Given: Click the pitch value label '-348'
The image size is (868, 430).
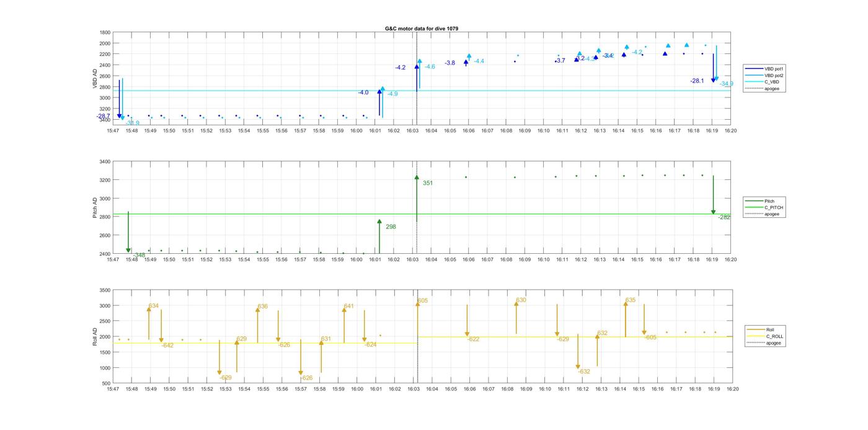Looking at the screenshot, I should 139,255.
